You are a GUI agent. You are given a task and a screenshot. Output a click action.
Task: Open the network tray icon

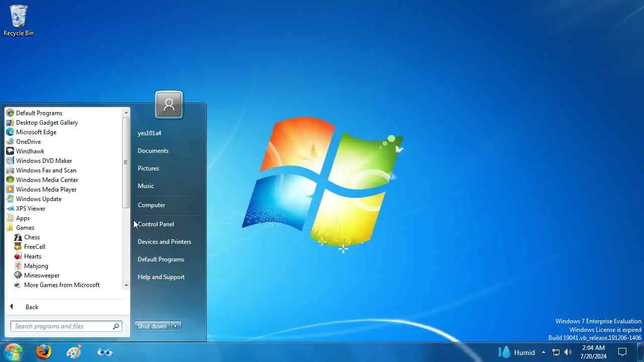556,352
